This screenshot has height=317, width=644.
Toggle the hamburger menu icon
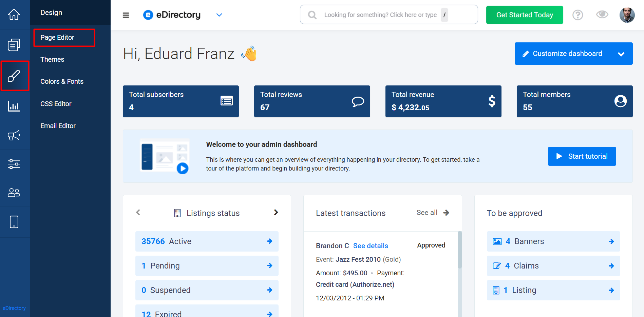point(126,15)
